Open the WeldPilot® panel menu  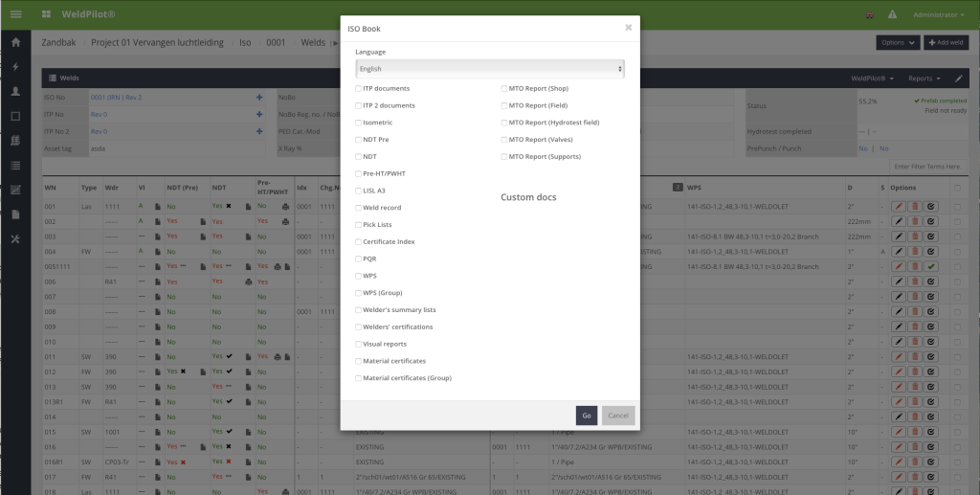tap(874, 78)
